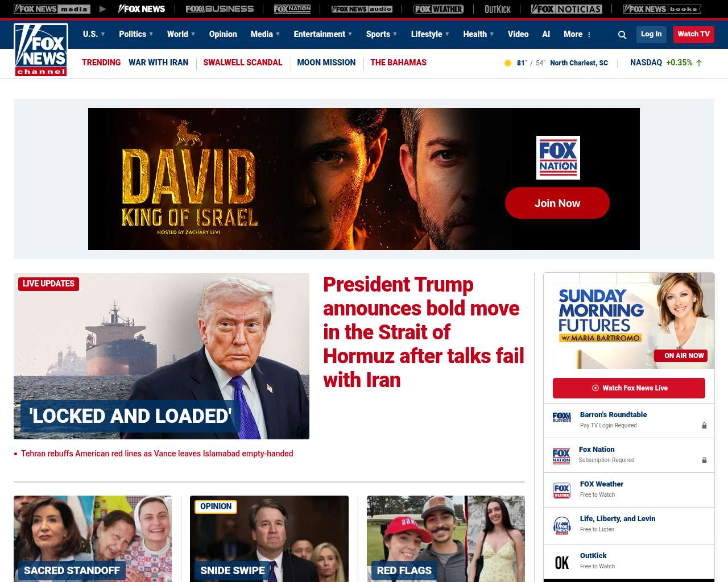
Task: Click the NASDAQ up arrow indicator
Action: [699, 63]
